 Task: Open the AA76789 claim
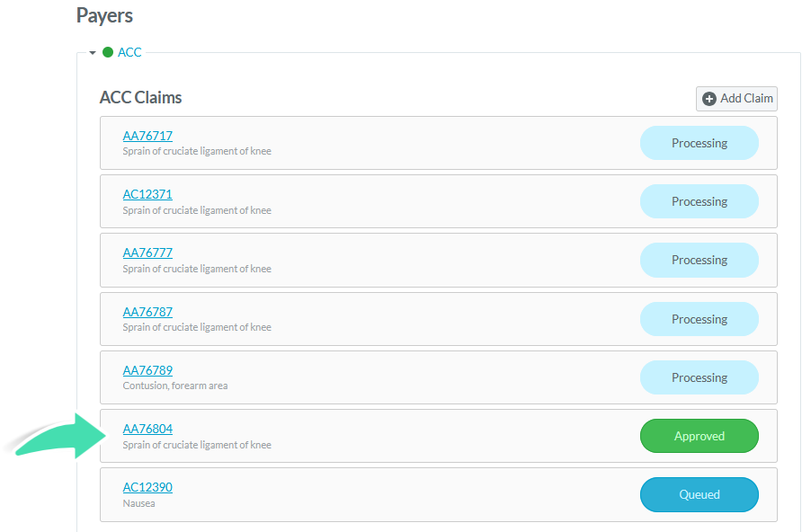(x=147, y=370)
